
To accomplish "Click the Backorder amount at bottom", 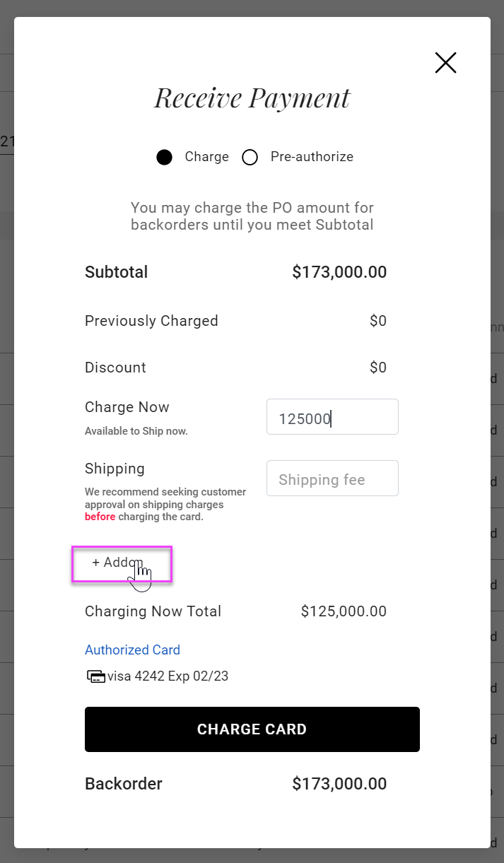I will [339, 784].
